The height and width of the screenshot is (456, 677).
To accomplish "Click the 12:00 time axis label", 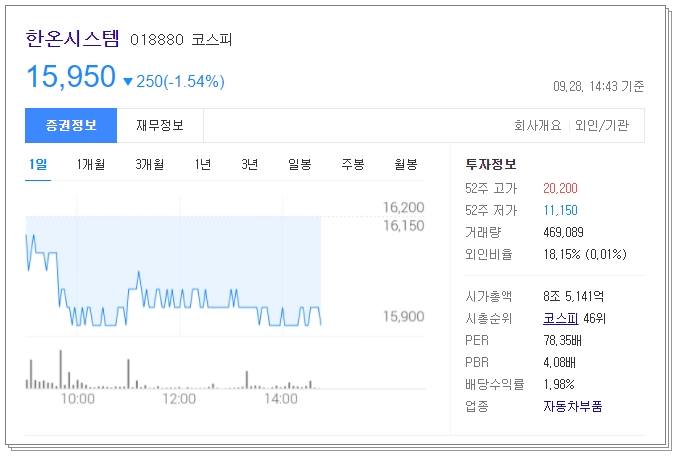I will (179, 399).
